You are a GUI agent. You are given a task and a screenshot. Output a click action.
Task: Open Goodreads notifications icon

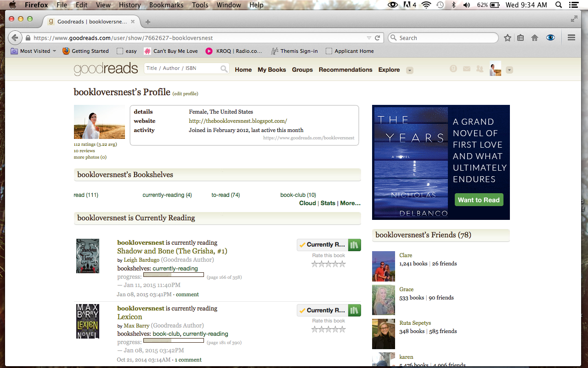click(x=453, y=69)
